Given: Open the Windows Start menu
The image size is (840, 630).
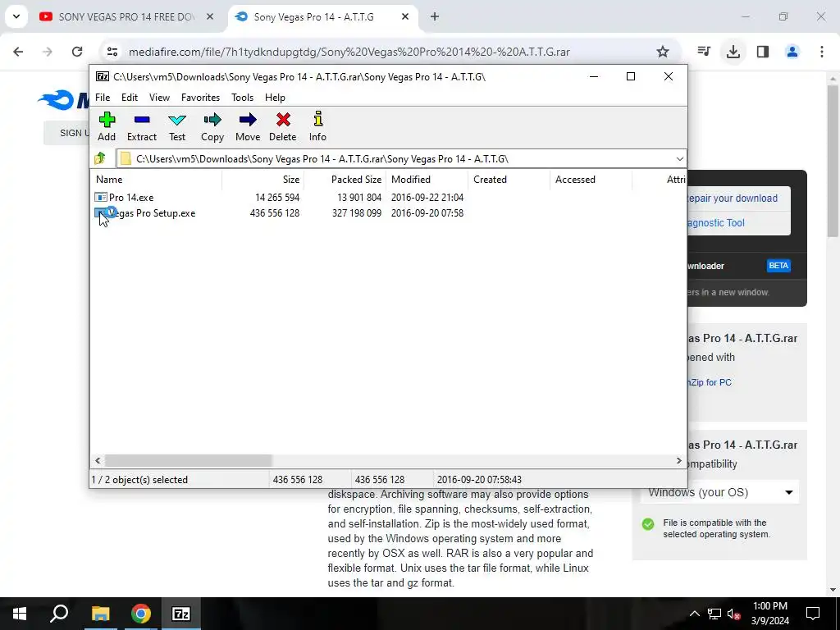Looking at the screenshot, I should tap(20, 614).
